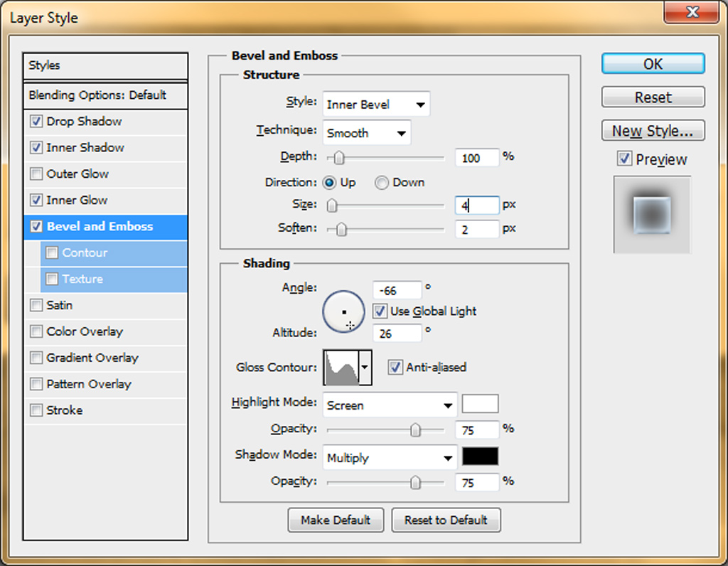Click the Shadow Opacity value field

click(x=477, y=483)
